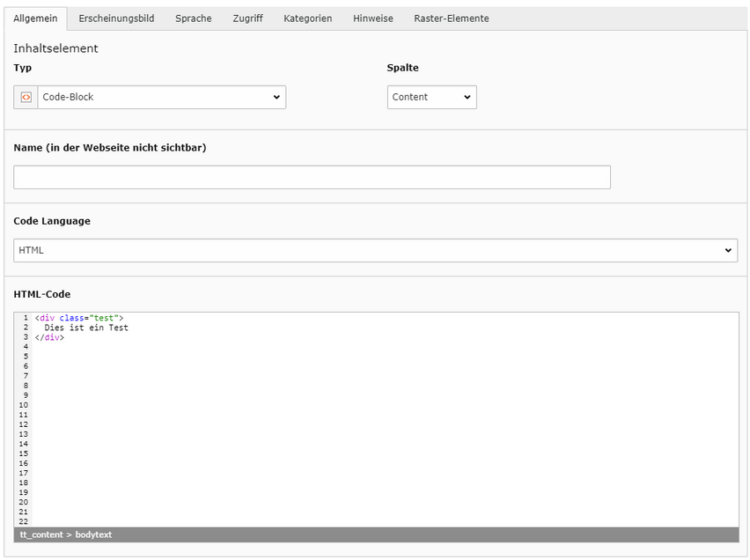Screen dimensions: 750x560
Task: Select the Zugriff tab
Action: [x=247, y=18]
